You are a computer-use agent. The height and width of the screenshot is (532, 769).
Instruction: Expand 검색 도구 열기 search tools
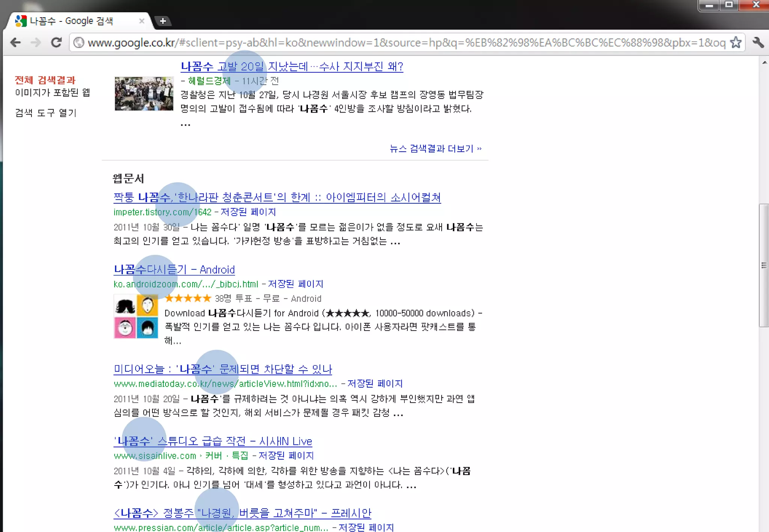tap(45, 113)
